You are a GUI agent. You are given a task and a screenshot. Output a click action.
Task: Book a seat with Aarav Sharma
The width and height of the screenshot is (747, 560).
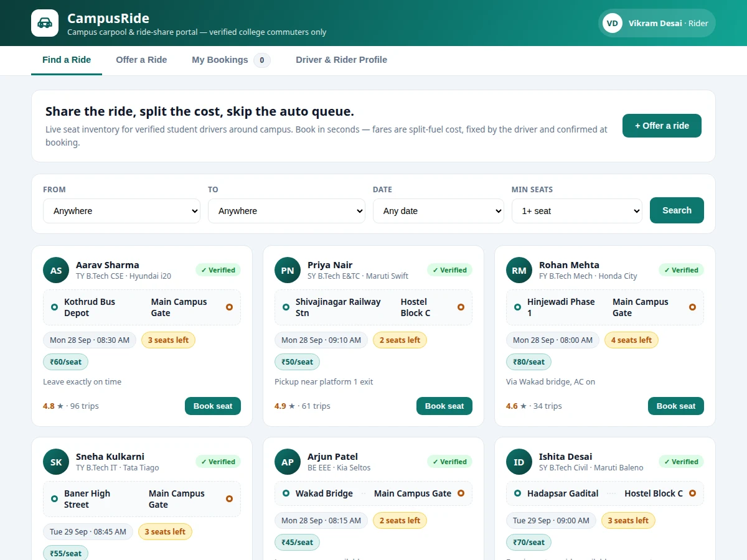[213, 406]
